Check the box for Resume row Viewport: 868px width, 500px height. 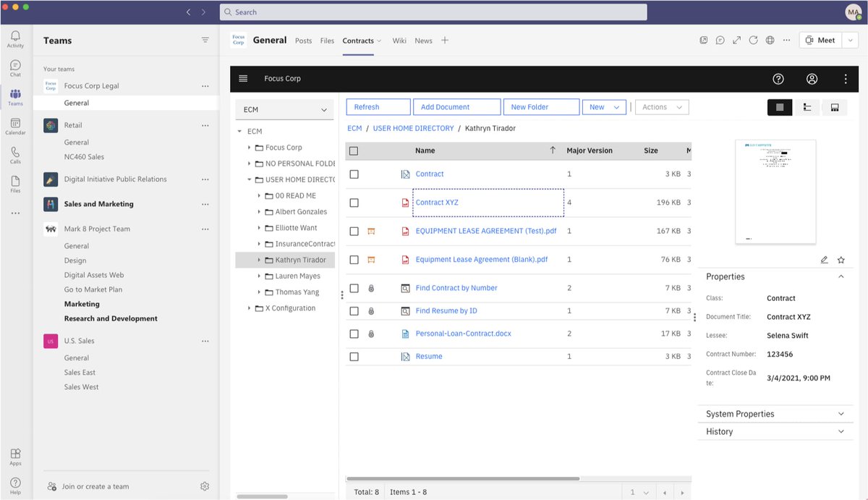(x=354, y=357)
